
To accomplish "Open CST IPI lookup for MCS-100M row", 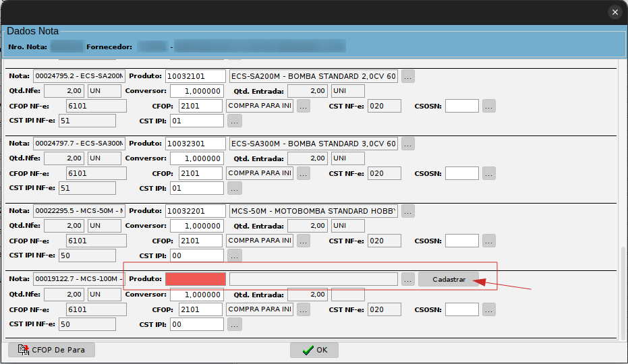I will point(234,324).
